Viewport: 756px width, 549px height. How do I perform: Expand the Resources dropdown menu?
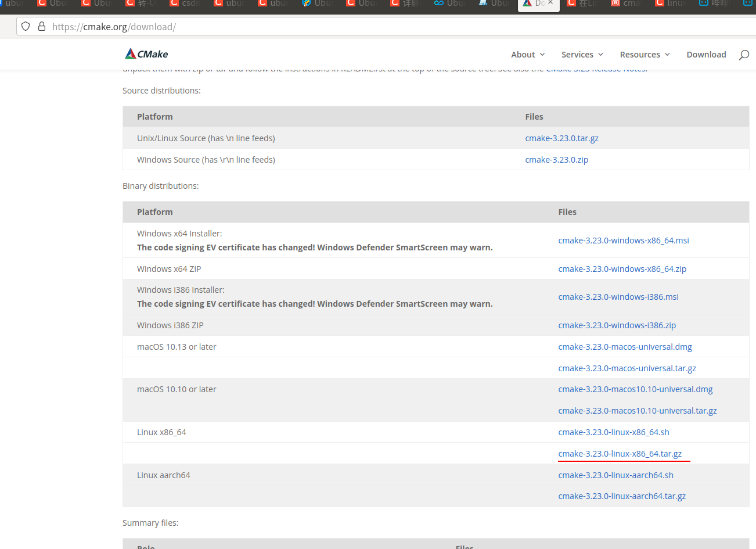tap(645, 55)
